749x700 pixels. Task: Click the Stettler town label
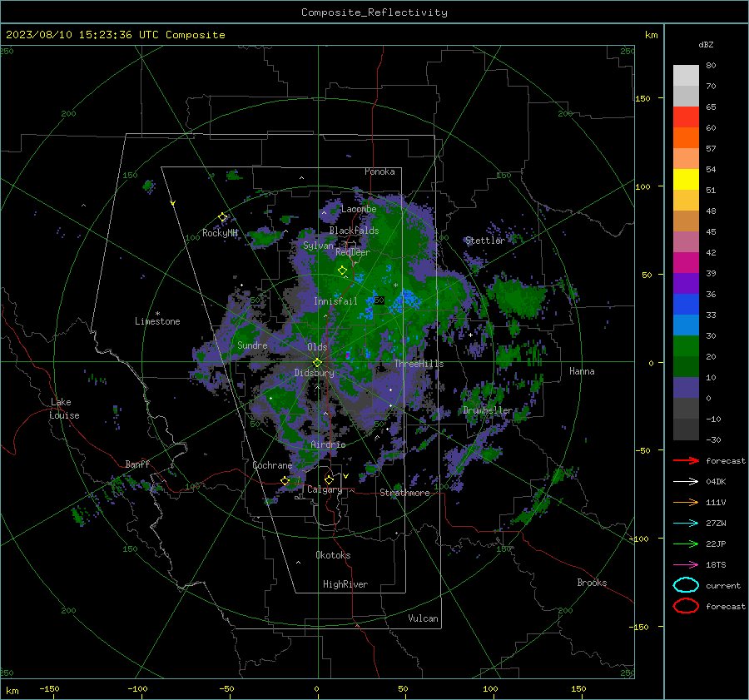485,241
